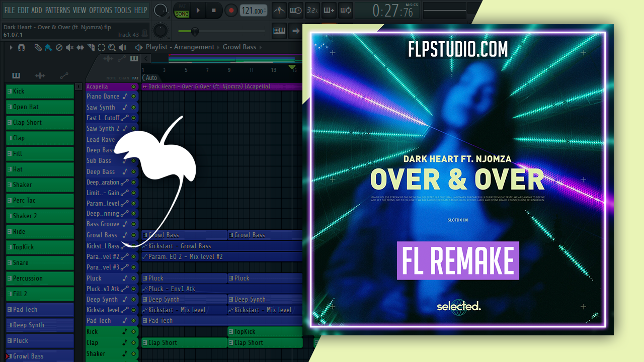Image resolution: width=644 pixels, height=362 pixels.
Task: Mute the Sub Bass track
Action: [x=134, y=161]
